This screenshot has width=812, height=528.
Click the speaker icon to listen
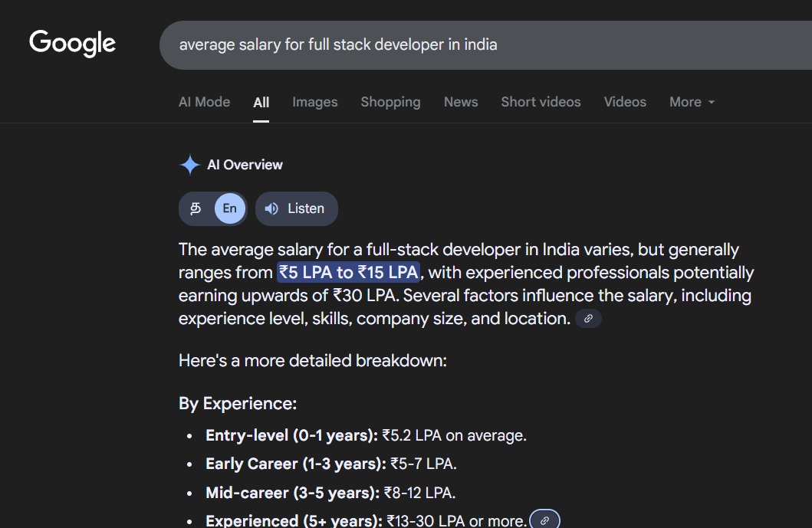pos(271,208)
